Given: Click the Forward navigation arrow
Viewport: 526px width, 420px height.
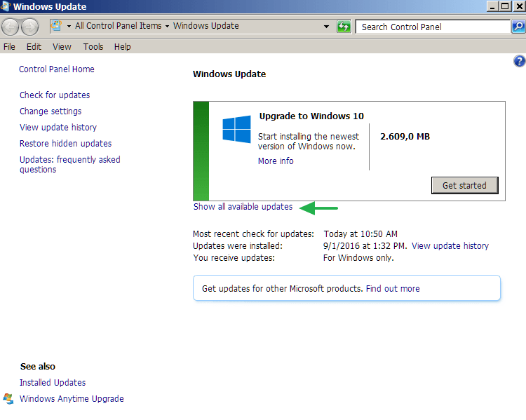Looking at the screenshot, I should click(x=29, y=27).
